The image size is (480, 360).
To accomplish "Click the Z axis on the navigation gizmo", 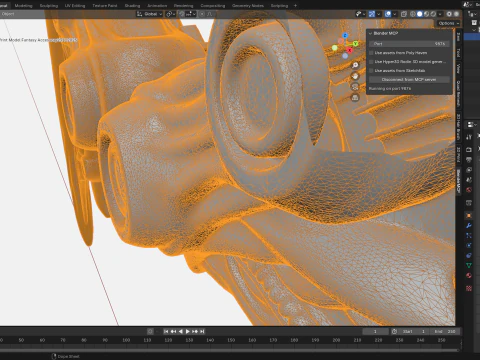I will click(x=345, y=35).
